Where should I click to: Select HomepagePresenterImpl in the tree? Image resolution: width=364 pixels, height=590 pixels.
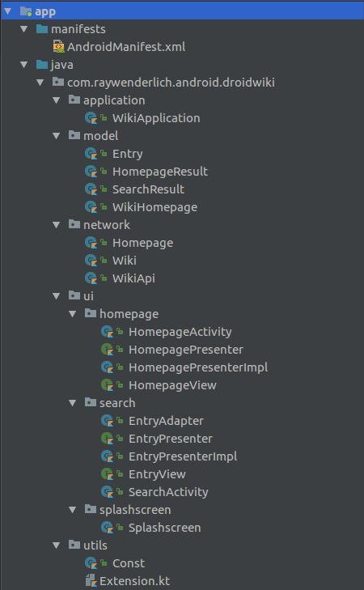pyautogui.click(x=198, y=367)
